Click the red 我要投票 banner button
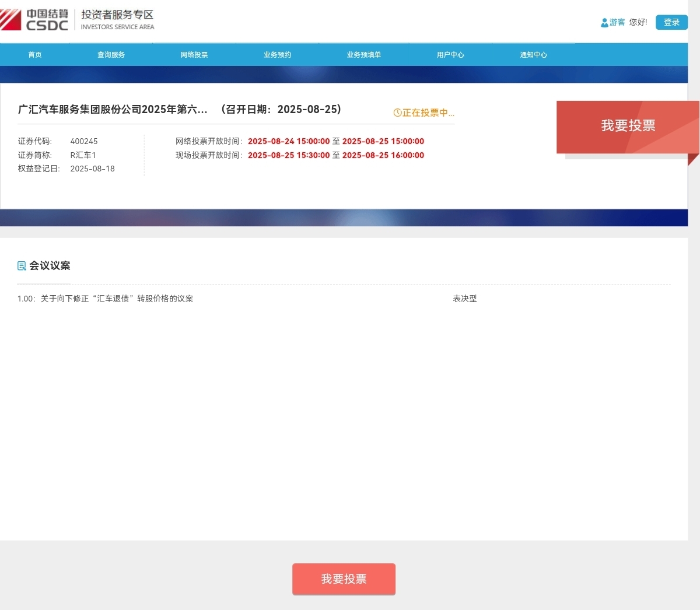Image resolution: width=700 pixels, height=610 pixels. (x=628, y=126)
